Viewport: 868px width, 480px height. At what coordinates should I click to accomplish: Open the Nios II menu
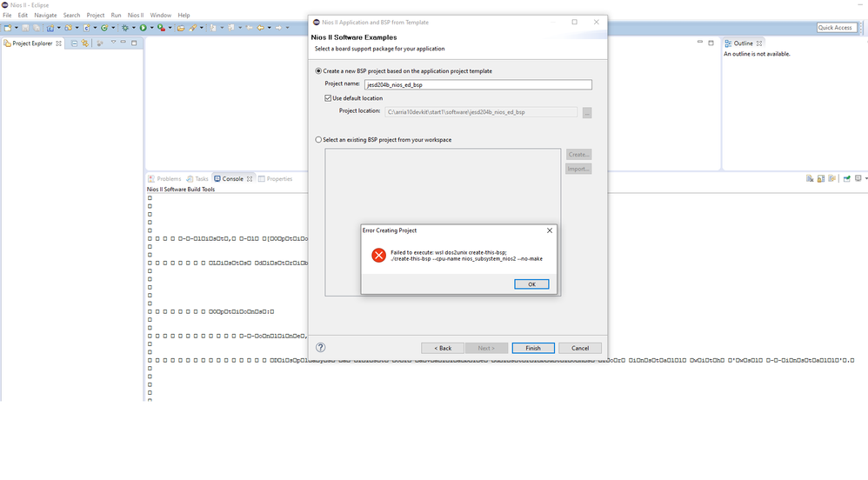[136, 16]
